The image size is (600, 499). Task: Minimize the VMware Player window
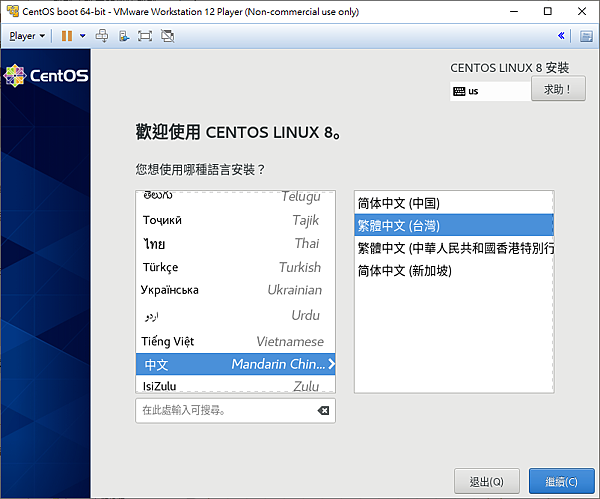pos(514,11)
